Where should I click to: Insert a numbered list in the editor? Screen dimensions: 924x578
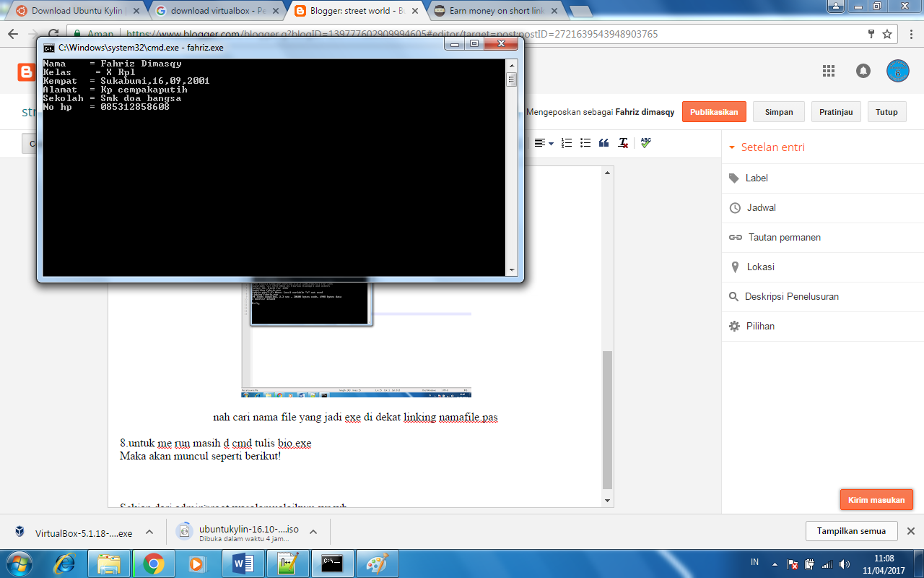click(x=566, y=143)
